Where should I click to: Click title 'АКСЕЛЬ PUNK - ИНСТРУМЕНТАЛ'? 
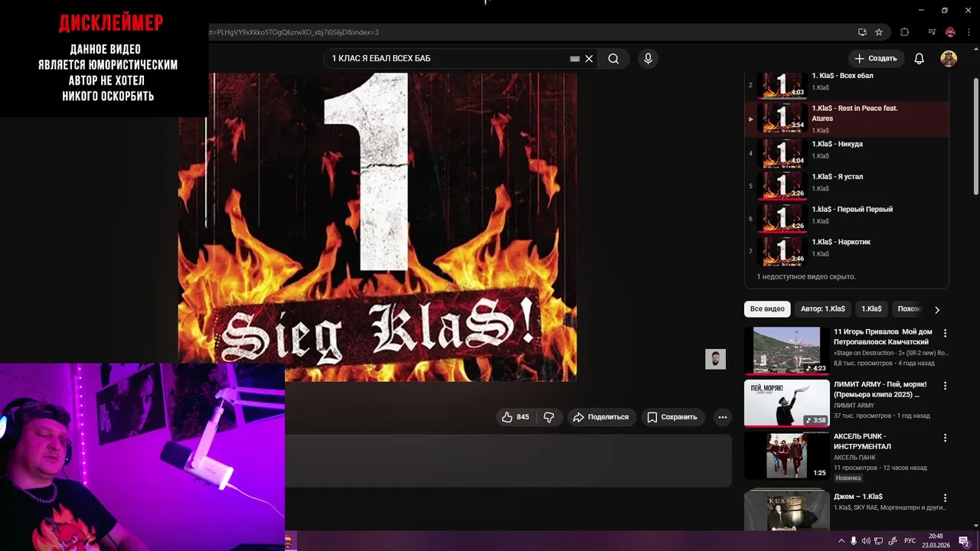coord(862,441)
